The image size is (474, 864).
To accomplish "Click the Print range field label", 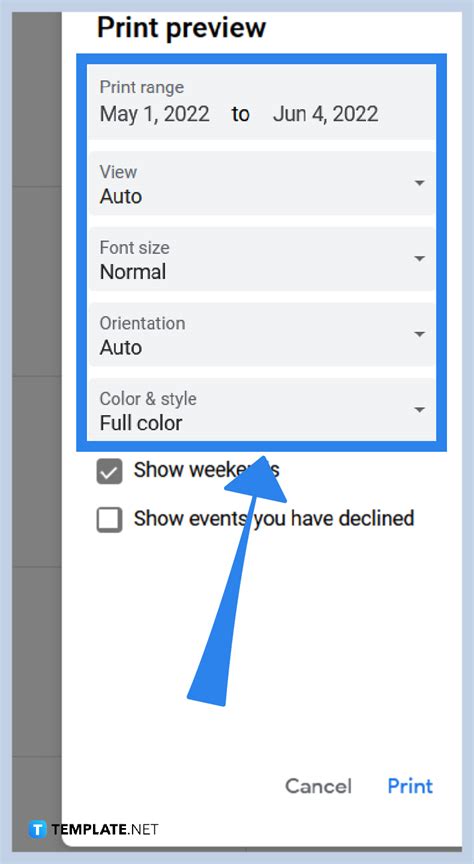I will [x=142, y=87].
